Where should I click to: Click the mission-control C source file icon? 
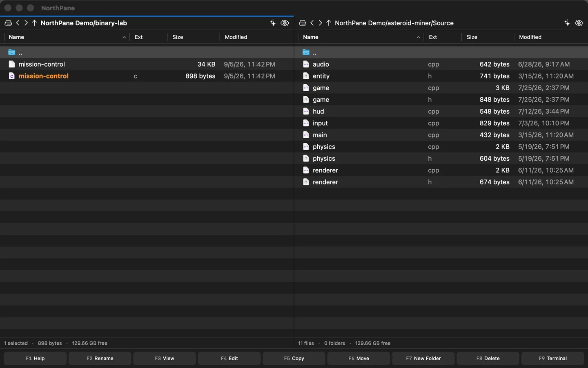pos(12,76)
